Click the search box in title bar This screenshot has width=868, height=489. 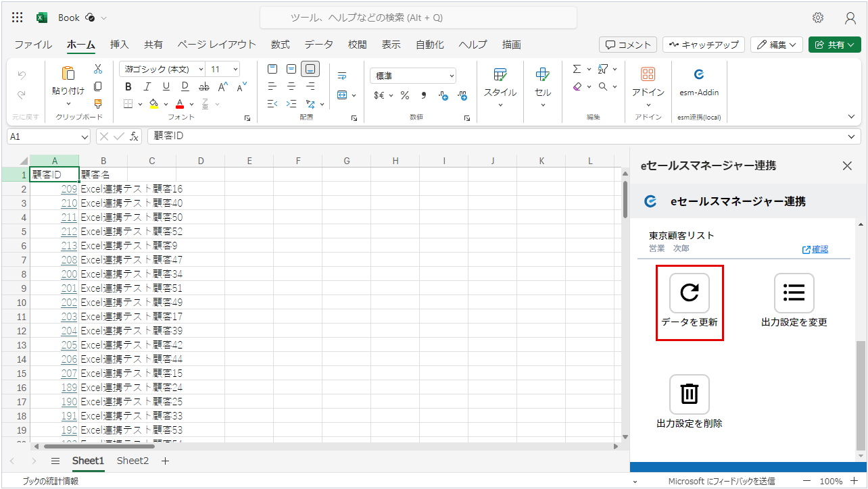pos(418,18)
